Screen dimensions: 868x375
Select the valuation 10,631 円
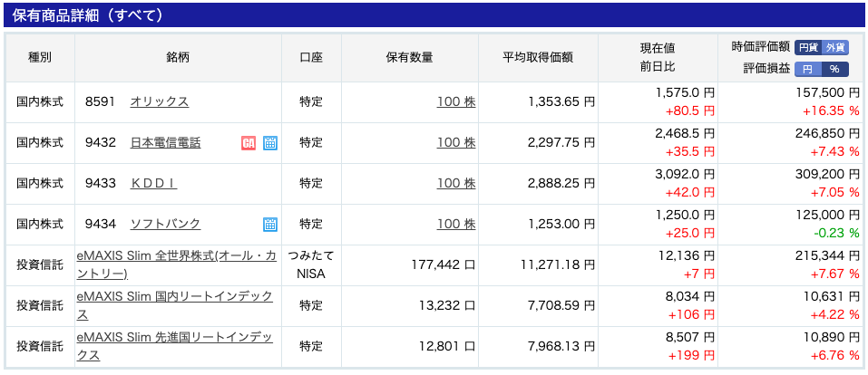(830, 296)
